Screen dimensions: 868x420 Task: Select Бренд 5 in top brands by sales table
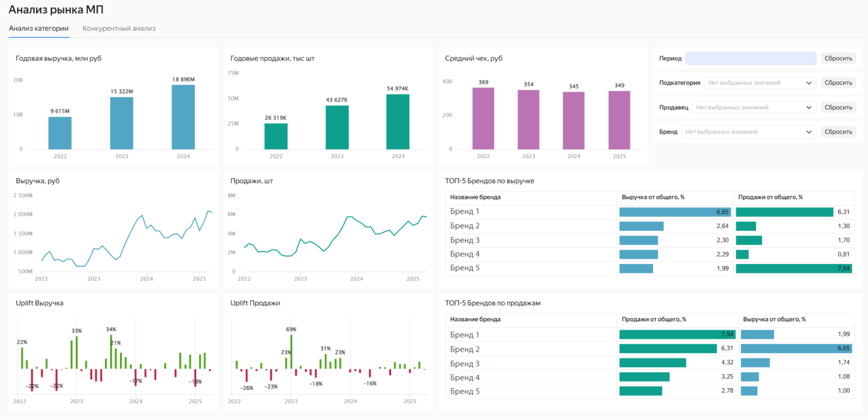click(x=465, y=391)
